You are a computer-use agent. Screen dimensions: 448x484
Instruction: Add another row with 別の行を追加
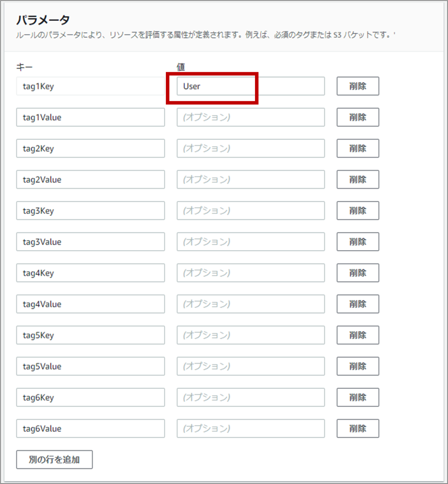click(54, 459)
